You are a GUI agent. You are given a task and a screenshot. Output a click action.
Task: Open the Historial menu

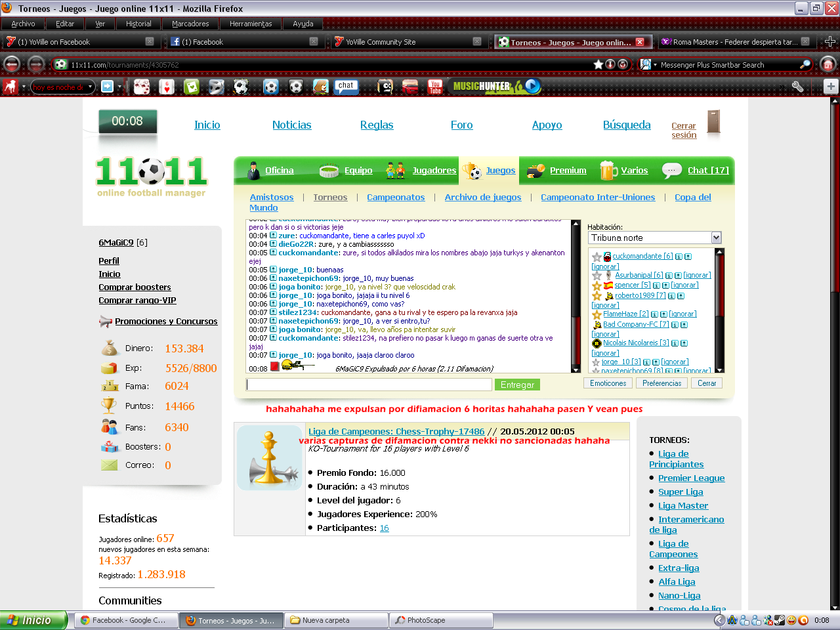click(x=138, y=24)
